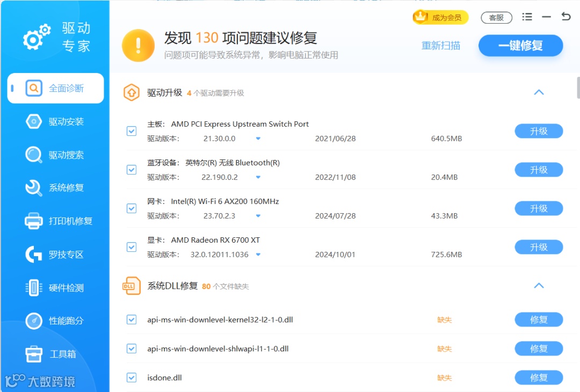Minimize the window with the dash icon
580x392 pixels.
[546, 17]
